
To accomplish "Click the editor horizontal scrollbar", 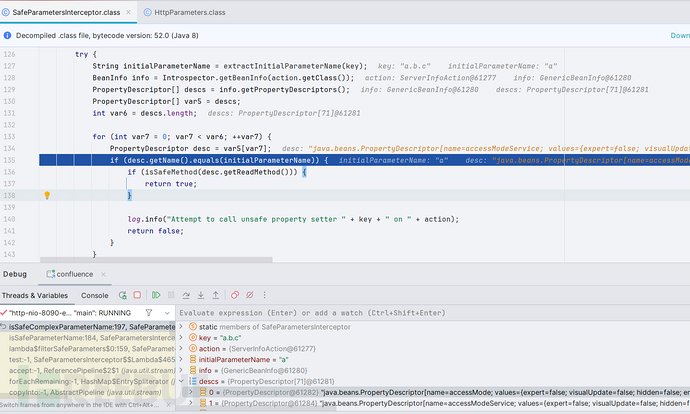I will (156, 260).
